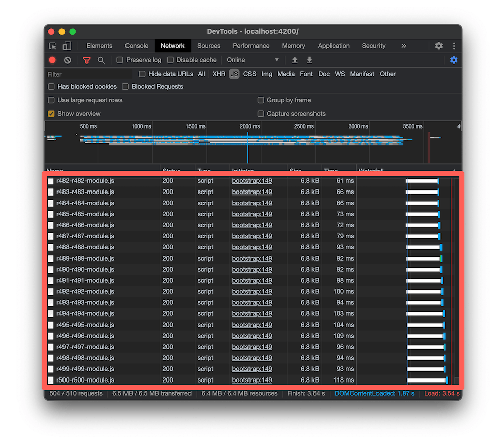
Task: Click the import HAR upload arrow
Action: [x=295, y=60]
